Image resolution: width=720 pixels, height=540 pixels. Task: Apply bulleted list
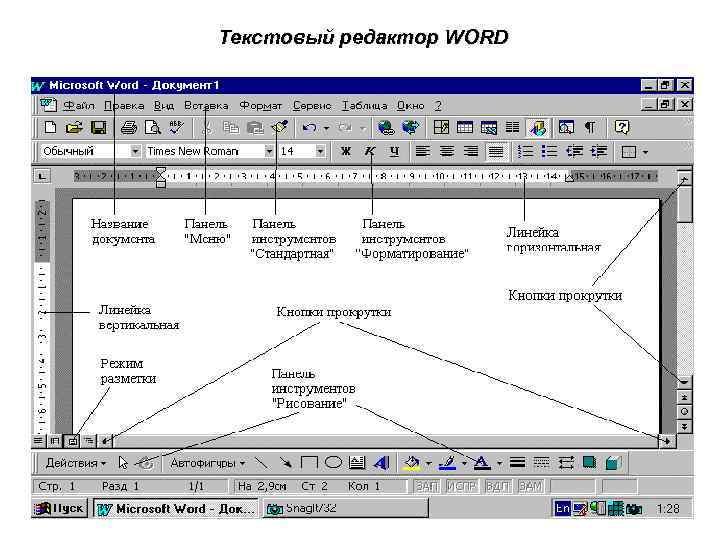[549, 151]
